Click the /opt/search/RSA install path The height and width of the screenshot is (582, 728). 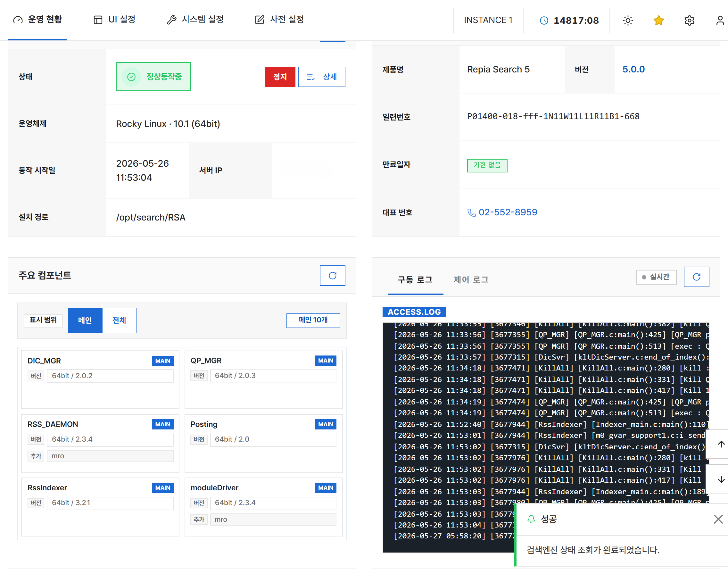(x=151, y=217)
